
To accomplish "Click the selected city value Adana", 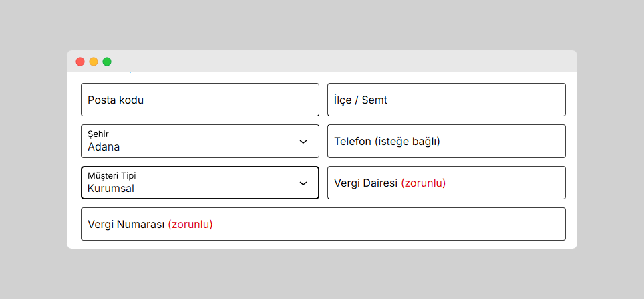I will pyautogui.click(x=104, y=147).
